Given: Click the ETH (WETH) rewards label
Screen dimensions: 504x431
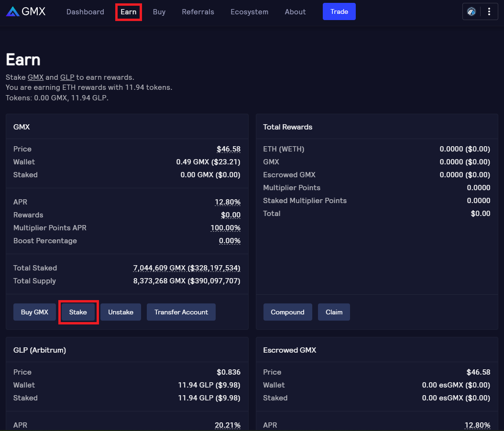Looking at the screenshot, I should pyautogui.click(x=284, y=149).
